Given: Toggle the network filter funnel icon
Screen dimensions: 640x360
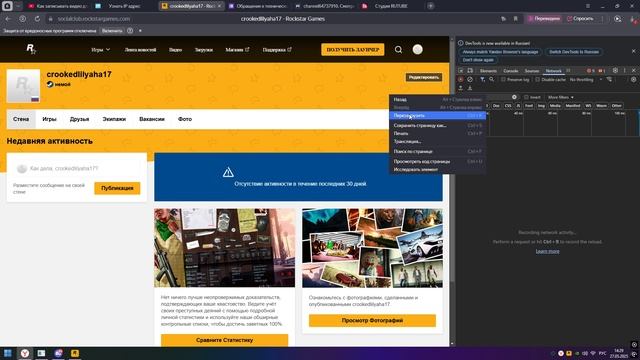Looking at the screenshot, I should [482, 80].
